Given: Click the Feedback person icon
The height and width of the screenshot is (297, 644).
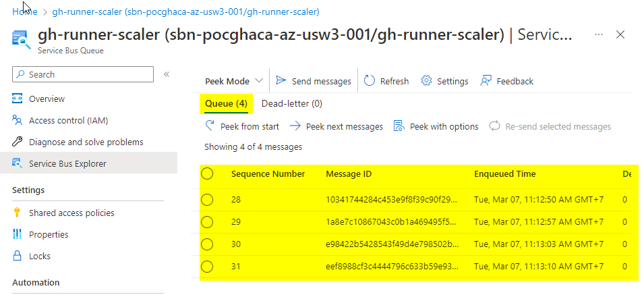Looking at the screenshot, I should point(486,80).
